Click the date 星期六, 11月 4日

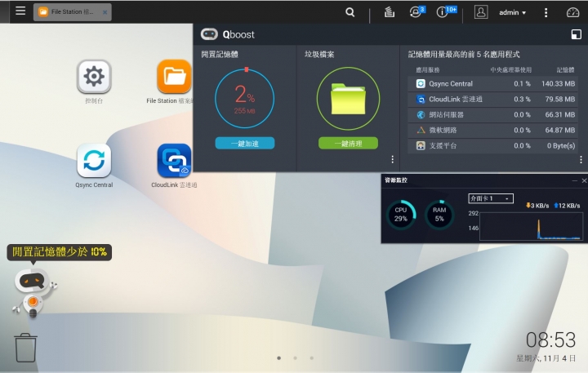[x=546, y=358]
